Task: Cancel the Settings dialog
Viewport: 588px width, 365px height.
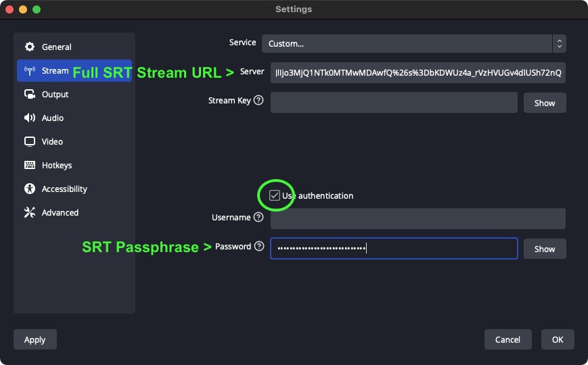Action: click(x=507, y=339)
